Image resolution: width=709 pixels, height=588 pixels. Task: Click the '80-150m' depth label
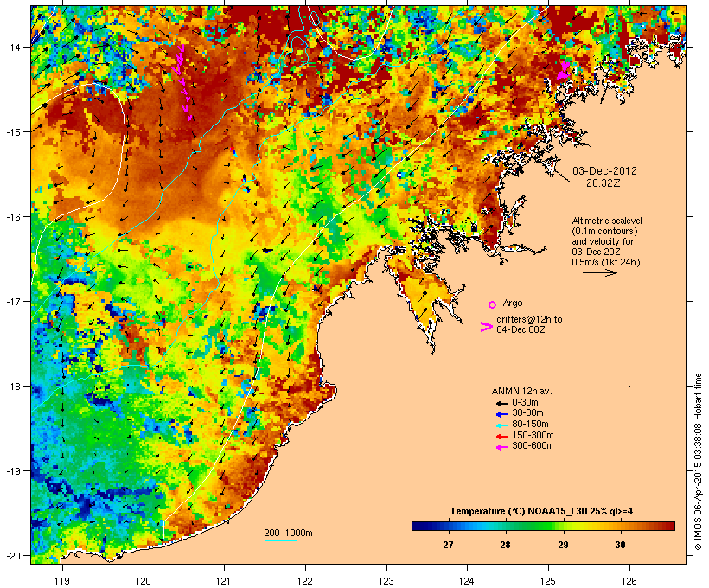(530, 425)
